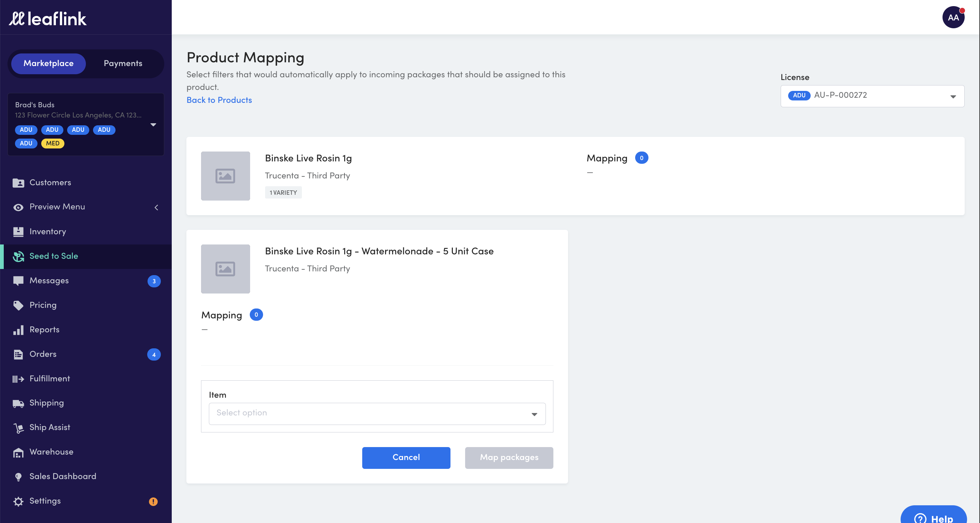Screen dimensions: 980x523
Task: Click the MED license badge
Action: (52, 144)
